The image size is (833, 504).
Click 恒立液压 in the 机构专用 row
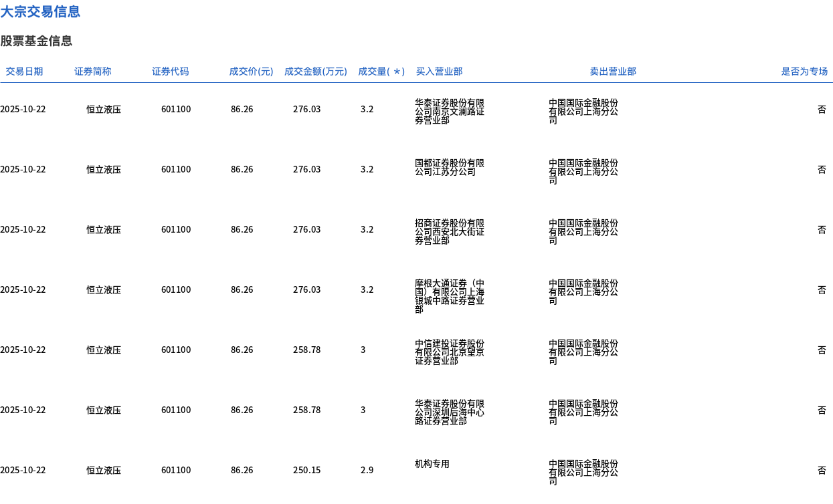point(104,471)
